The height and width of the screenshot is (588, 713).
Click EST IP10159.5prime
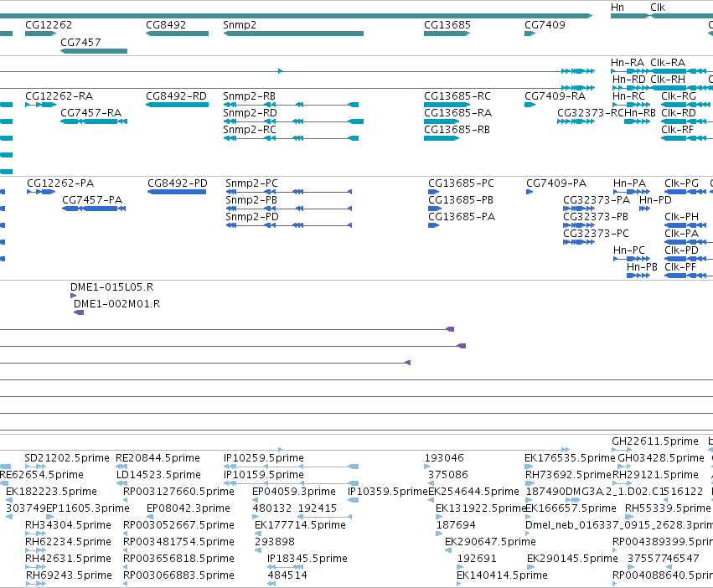tap(264, 475)
